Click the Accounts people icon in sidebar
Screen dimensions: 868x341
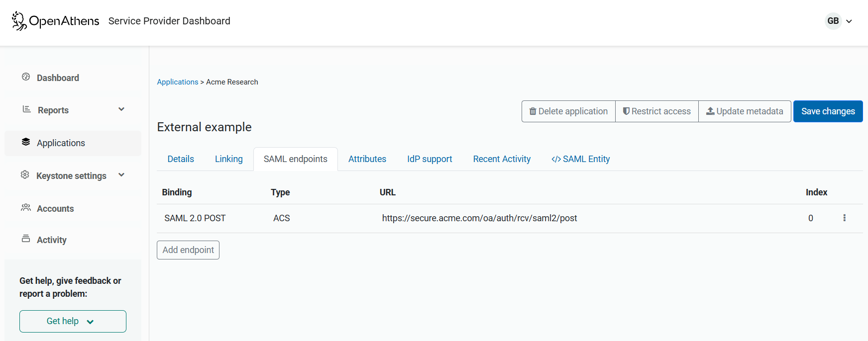(26, 207)
